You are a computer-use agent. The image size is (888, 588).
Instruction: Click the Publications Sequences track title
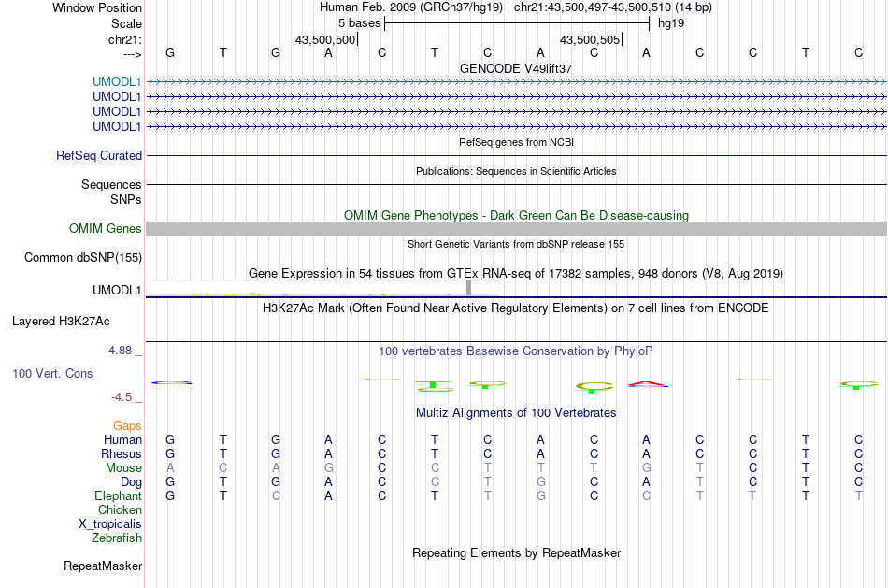pos(516,171)
